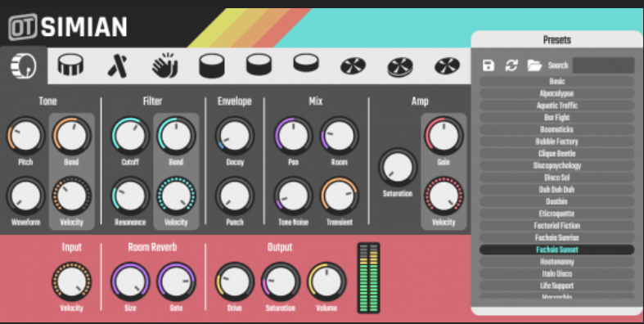The height and width of the screenshot is (324, 644).
Task: Click the Filter Cutoff knob
Action: (x=130, y=136)
